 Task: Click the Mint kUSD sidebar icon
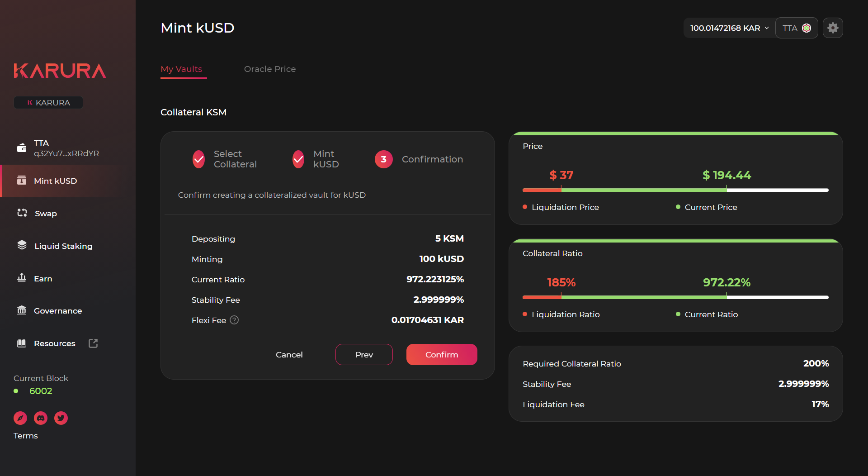tap(22, 181)
